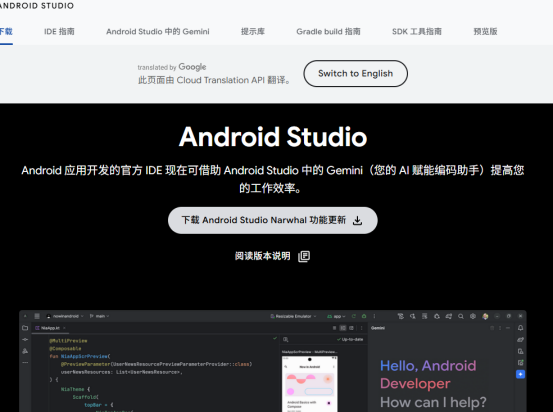Click the Google logo in translation banner
Screen dimensions: 553x412
click(x=192, y=67)
